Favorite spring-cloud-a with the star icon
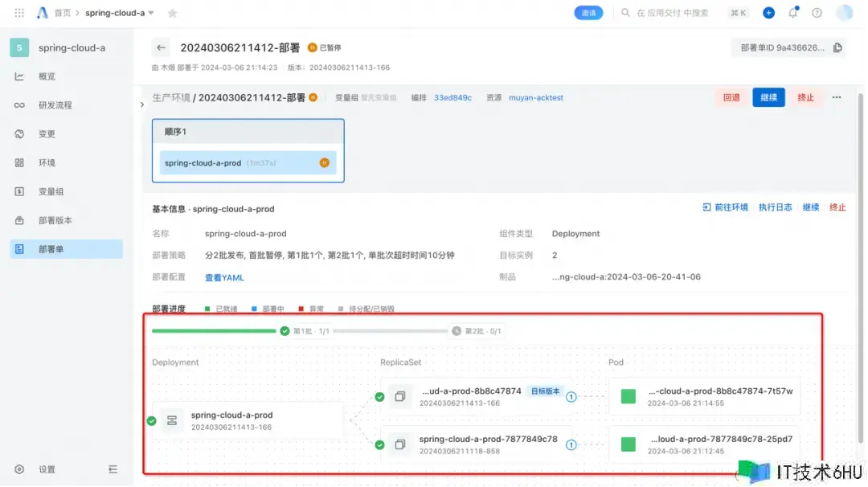Viewport: 868px width, 487px height. coord(172,14)
